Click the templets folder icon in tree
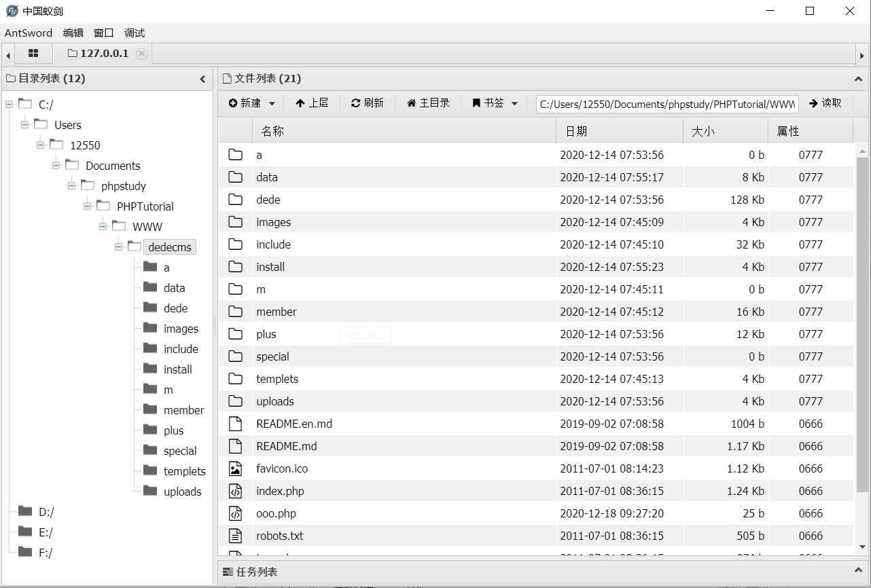The image size is (871, 588). (x=150, y=471)
